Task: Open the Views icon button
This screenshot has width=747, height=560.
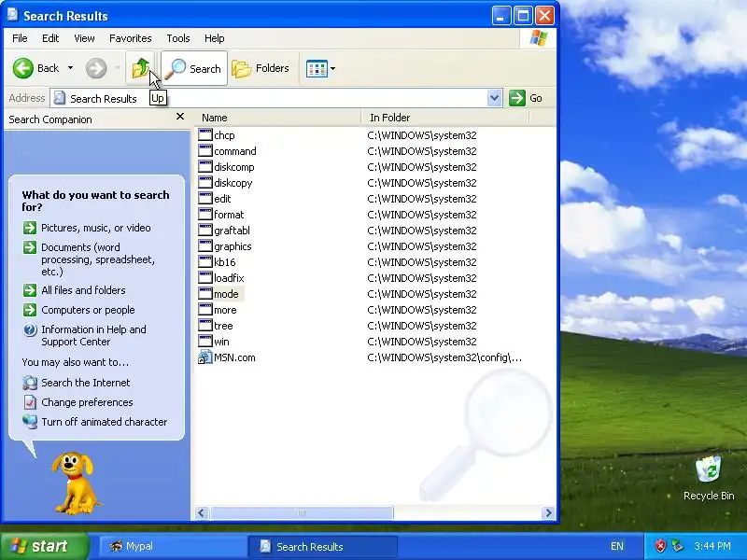Action: 317,68
